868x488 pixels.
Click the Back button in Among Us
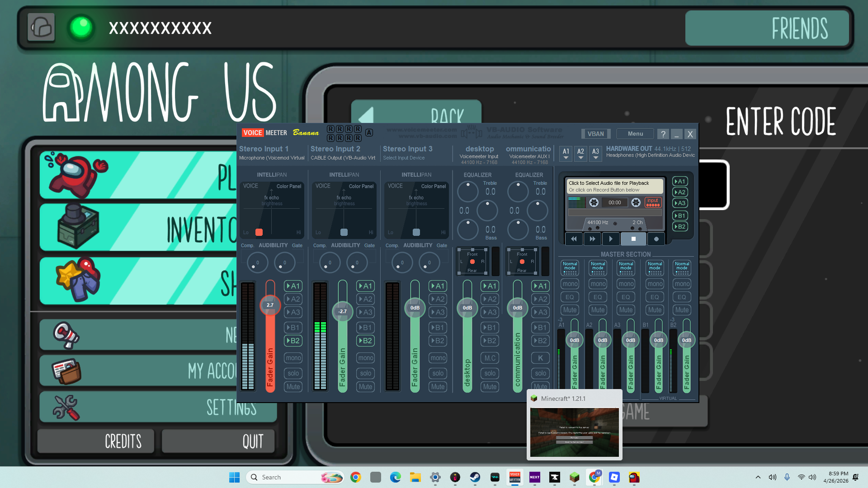tap(416, 112)
